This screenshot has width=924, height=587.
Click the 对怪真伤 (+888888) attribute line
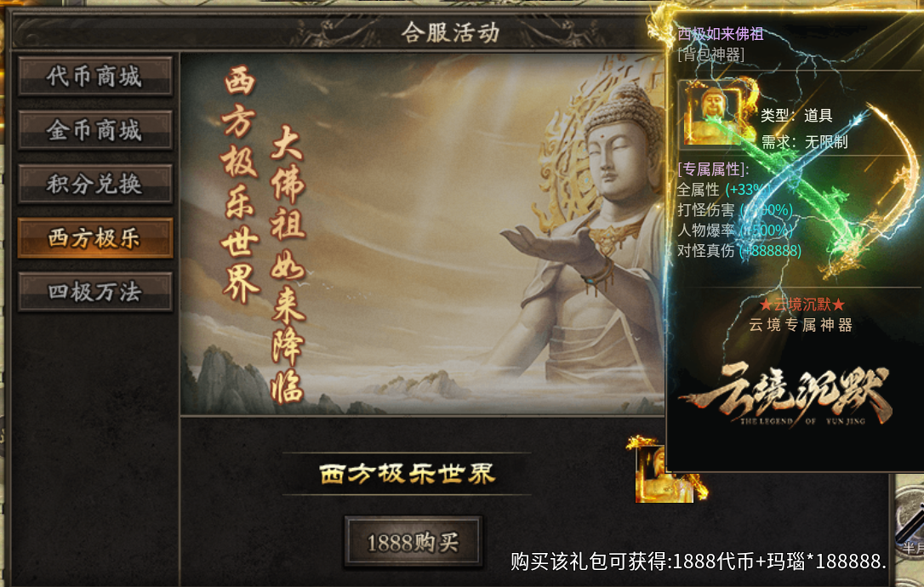(739, 251)
